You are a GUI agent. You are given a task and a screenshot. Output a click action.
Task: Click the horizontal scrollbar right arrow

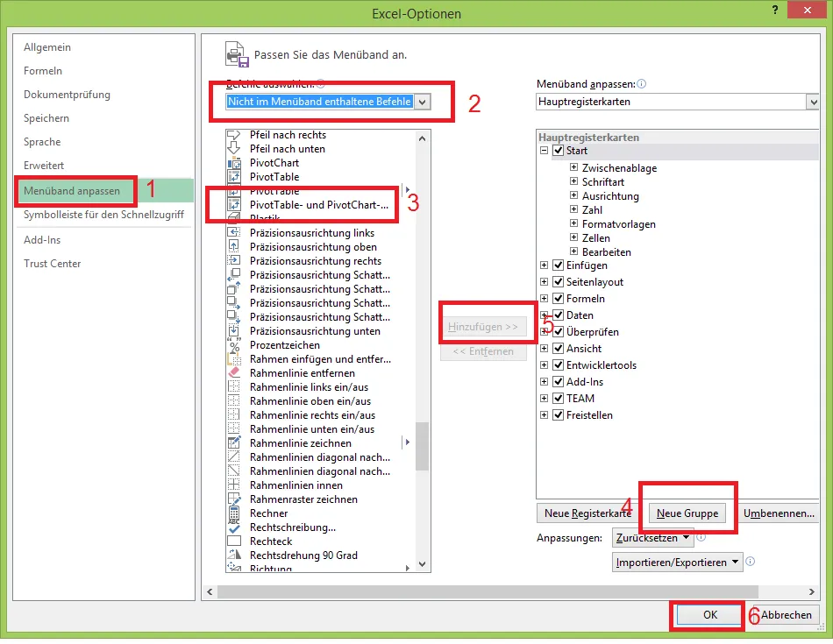tap(812, 592)
